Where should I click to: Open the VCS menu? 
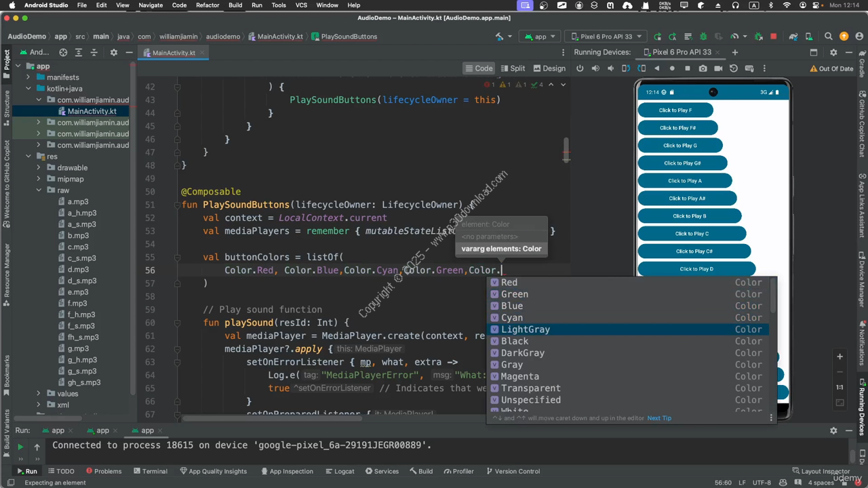point(300,5)
